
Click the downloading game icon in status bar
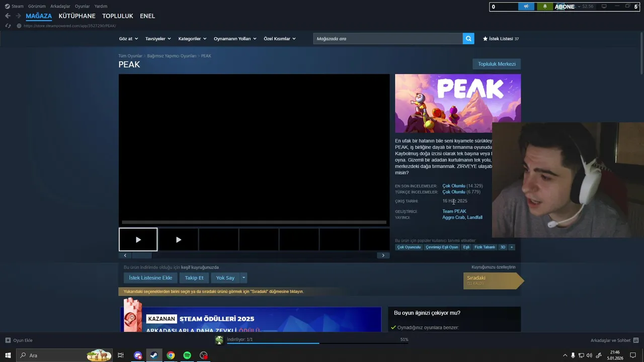point(219,340)
